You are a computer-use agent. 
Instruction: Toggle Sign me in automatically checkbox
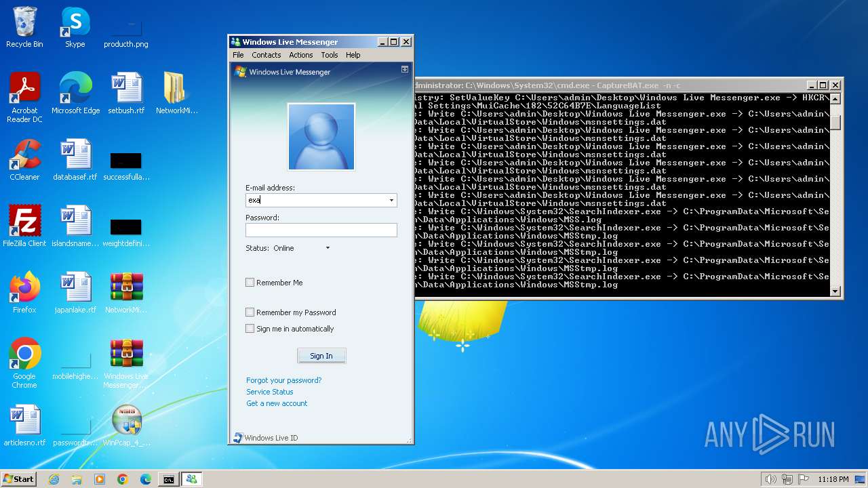pos(250,329)
